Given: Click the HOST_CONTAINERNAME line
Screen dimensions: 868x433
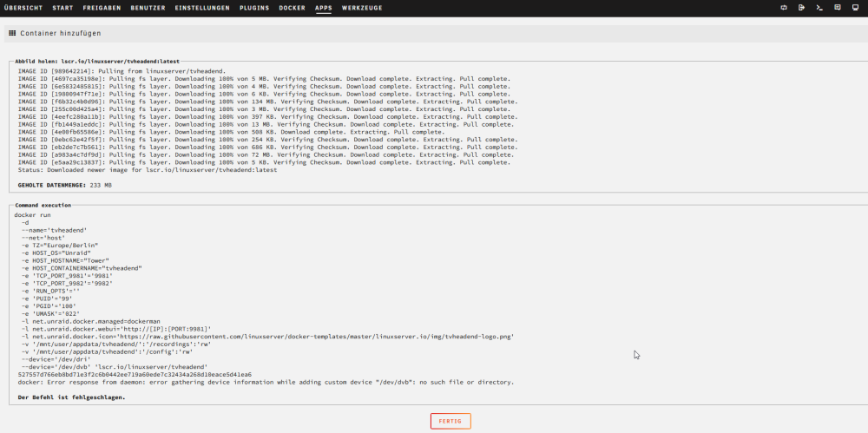Looking at the screenshot, I should pyautogui.click(x=82, y=267).
